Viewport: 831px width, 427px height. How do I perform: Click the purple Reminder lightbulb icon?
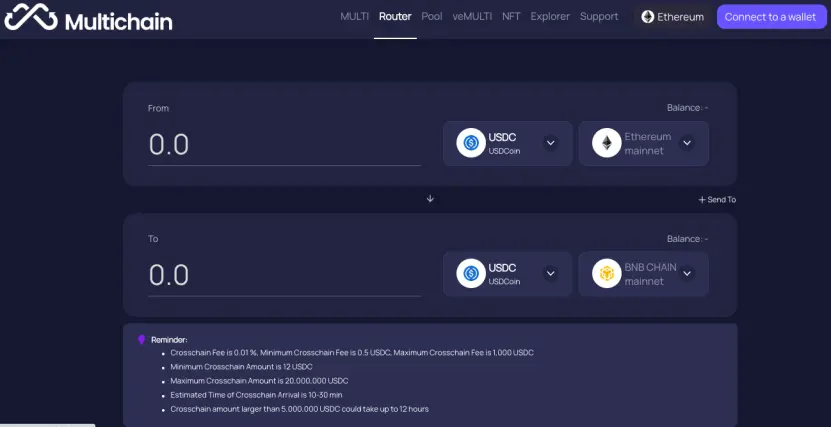tap(142, 340)
